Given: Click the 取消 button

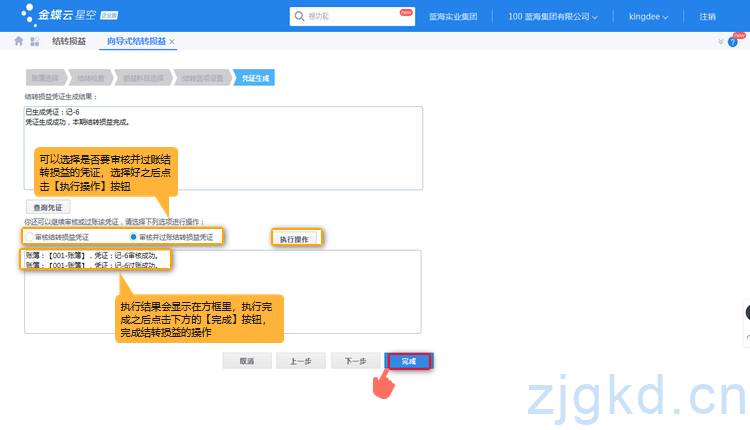Looking at the screenshot, I should pos(246,361).
